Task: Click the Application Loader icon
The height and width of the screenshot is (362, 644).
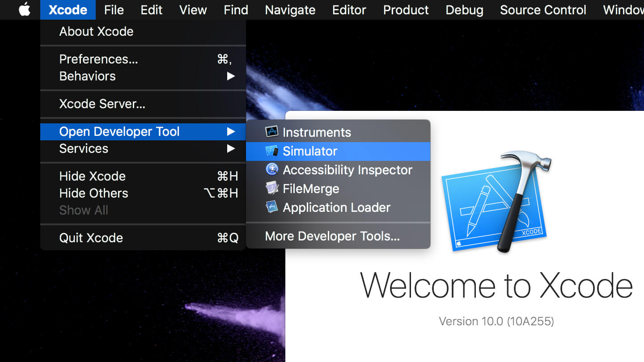Action: tap(271, 207)
